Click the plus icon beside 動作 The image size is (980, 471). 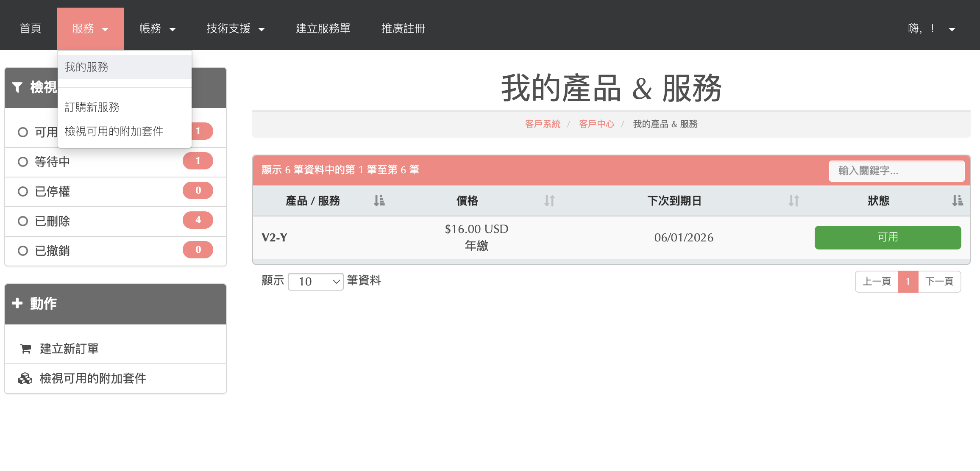17,303
